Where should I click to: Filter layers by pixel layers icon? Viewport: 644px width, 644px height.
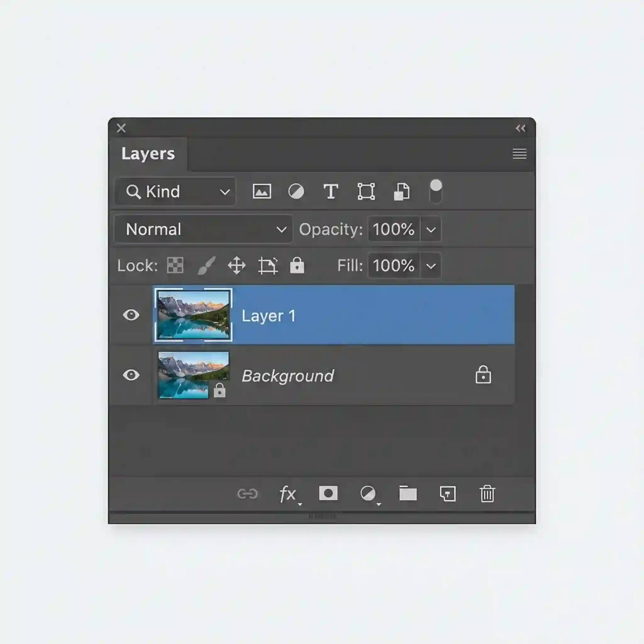(x=262, y=191)
